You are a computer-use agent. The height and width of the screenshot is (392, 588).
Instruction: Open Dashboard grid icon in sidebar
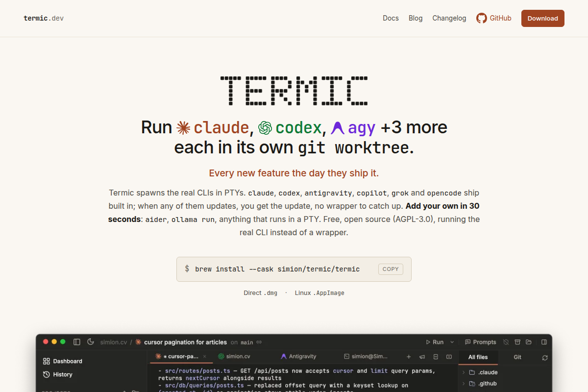pos(47,361)
